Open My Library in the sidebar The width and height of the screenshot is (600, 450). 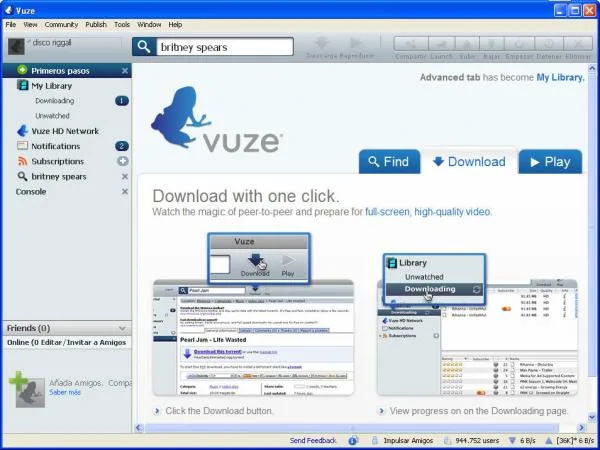click(x=52, y=86)
